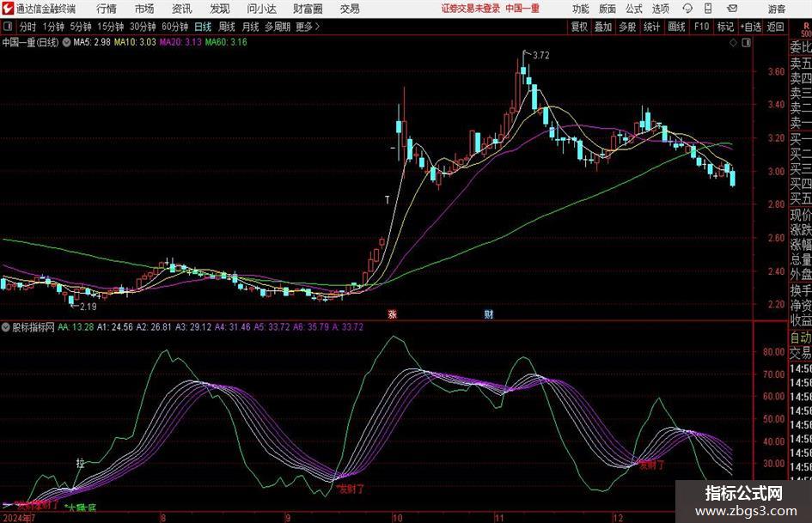Expand main chart indicator dropdown arrow
Image resolution: width=812 pixels, height=523 pixels.
66,42
